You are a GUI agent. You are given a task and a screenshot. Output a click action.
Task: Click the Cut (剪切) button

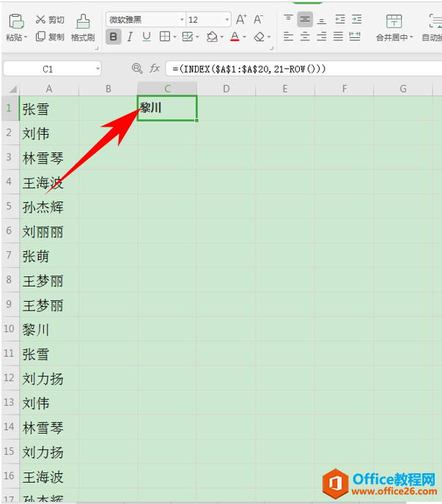pos(50,20)
